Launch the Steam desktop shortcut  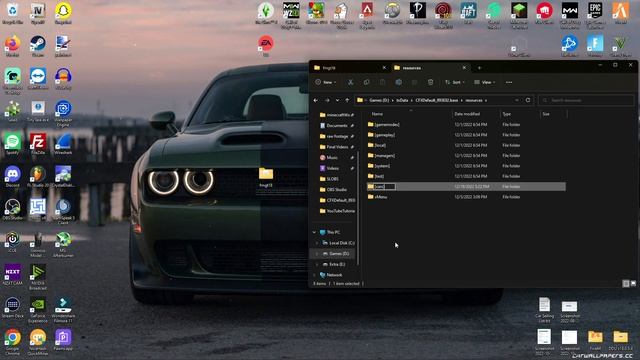[x=38, y=46]
